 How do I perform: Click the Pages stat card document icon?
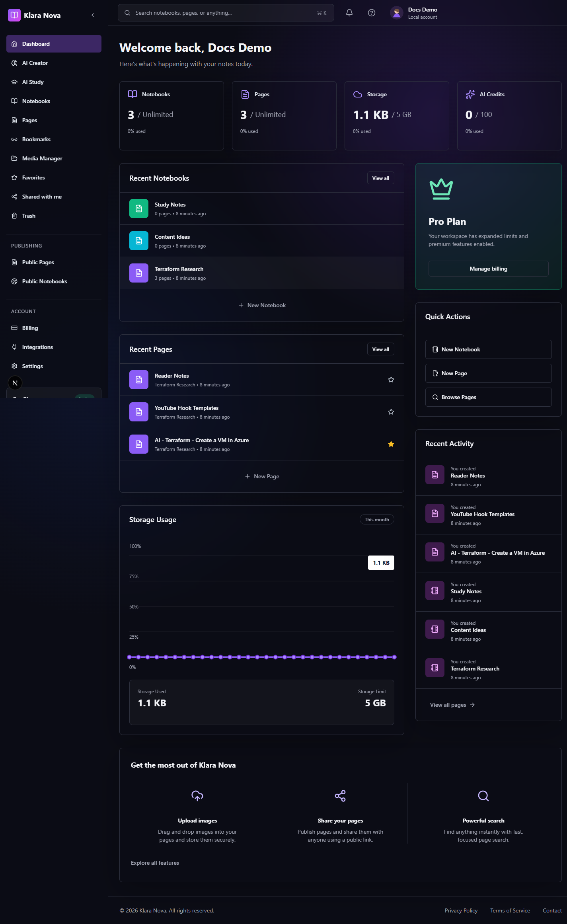click(x=245, y=94)
